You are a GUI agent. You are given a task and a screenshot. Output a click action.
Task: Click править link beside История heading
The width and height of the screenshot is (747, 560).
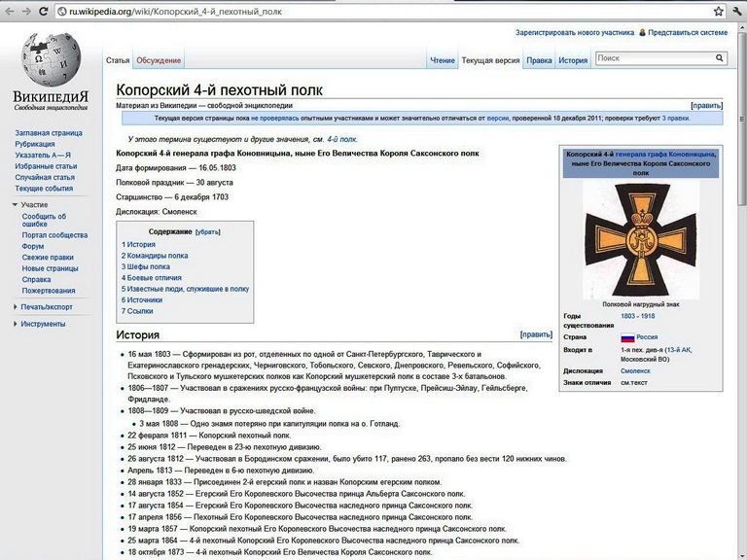[x=537, y=334]
